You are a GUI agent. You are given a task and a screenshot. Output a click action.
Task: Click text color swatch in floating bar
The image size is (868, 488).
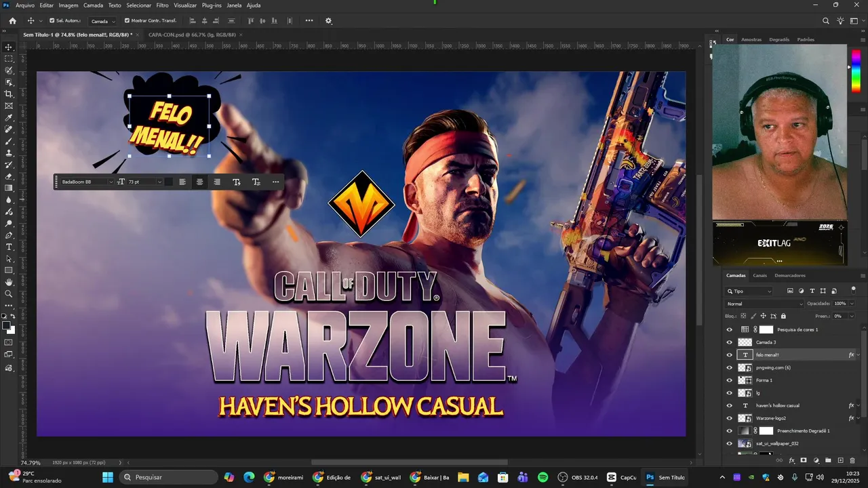169,182
